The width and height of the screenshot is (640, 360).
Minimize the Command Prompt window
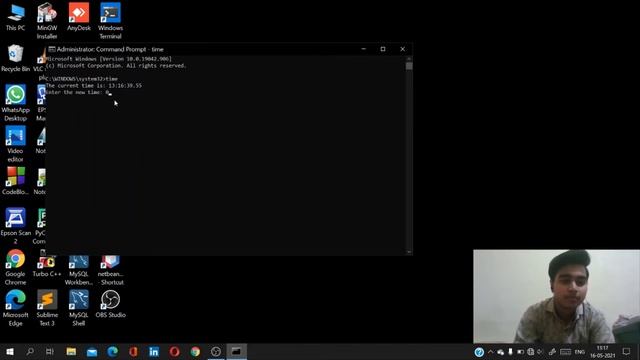tap(363, 49)
